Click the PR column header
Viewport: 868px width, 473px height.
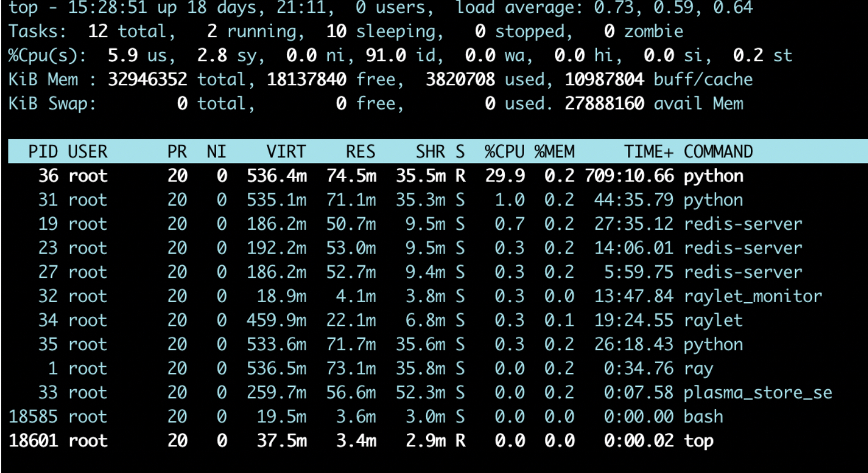[x=177, y=152]
